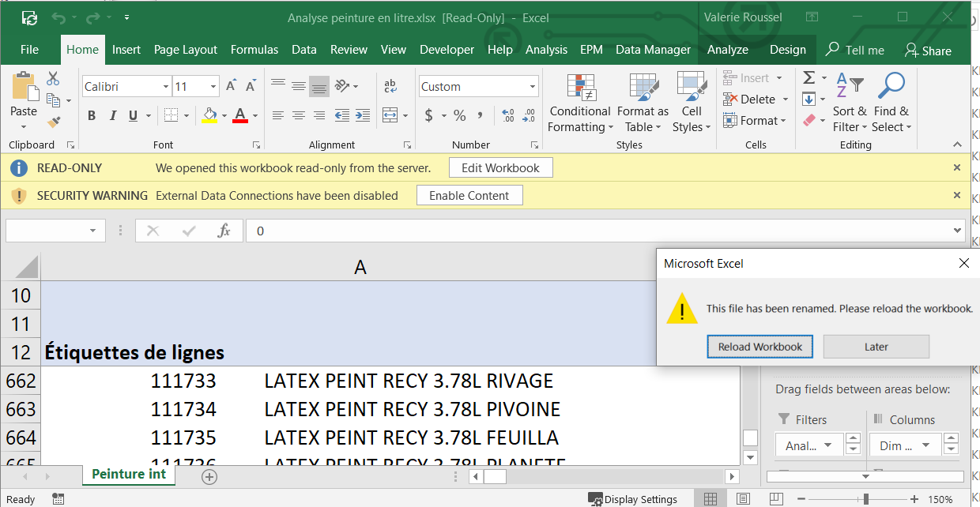This screenshot has height=507, width=980.
Task: Click Reload Workbook in the dialog
Action: click(760, 347)
